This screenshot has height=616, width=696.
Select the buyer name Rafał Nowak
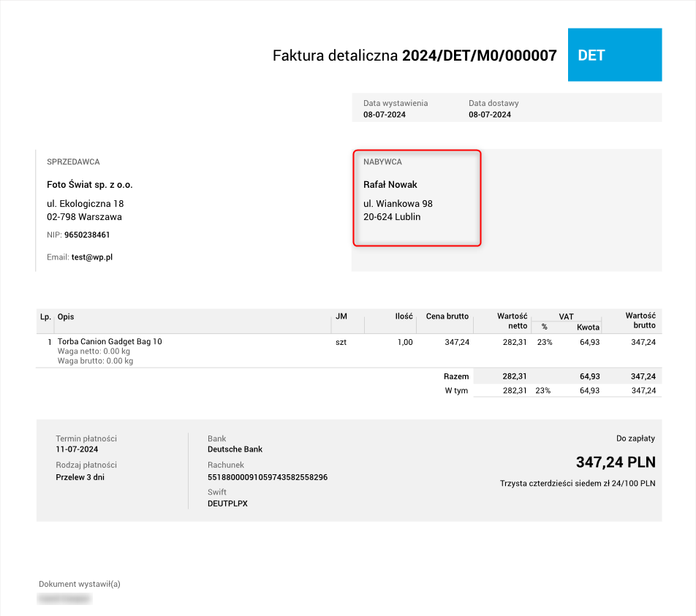[390, 184]
